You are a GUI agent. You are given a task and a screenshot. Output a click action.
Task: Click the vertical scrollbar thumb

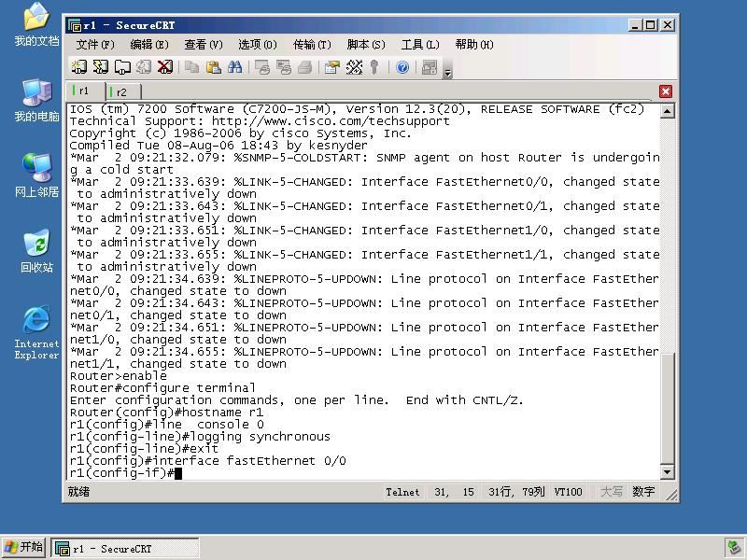pyautogui.click(x=667, y=408)
